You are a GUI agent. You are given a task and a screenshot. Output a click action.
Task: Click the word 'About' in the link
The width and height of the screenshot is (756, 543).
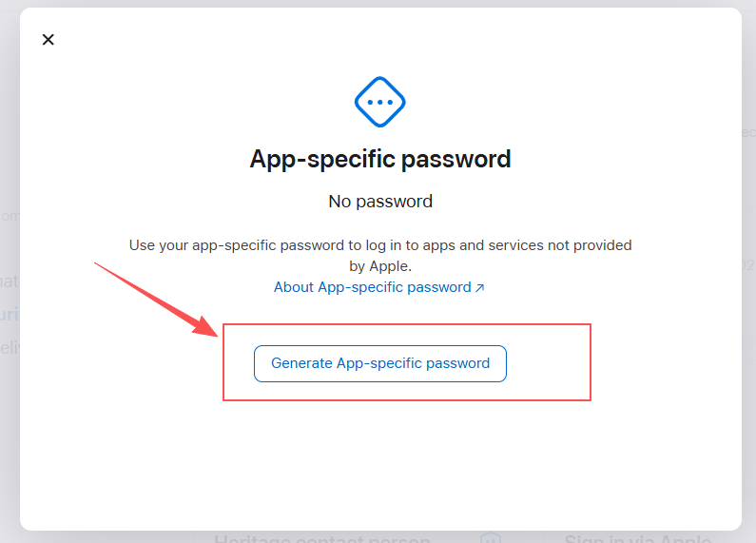pos(294,287)
